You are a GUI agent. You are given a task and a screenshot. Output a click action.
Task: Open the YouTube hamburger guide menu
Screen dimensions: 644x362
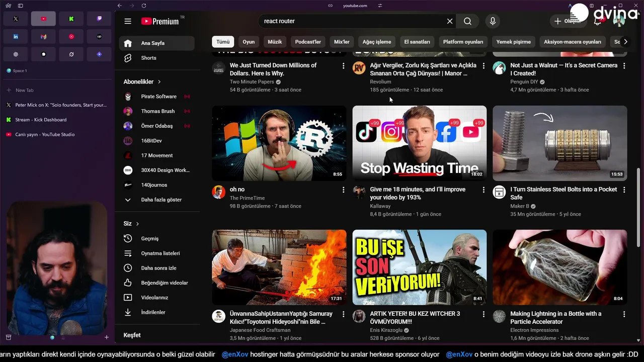128,21
